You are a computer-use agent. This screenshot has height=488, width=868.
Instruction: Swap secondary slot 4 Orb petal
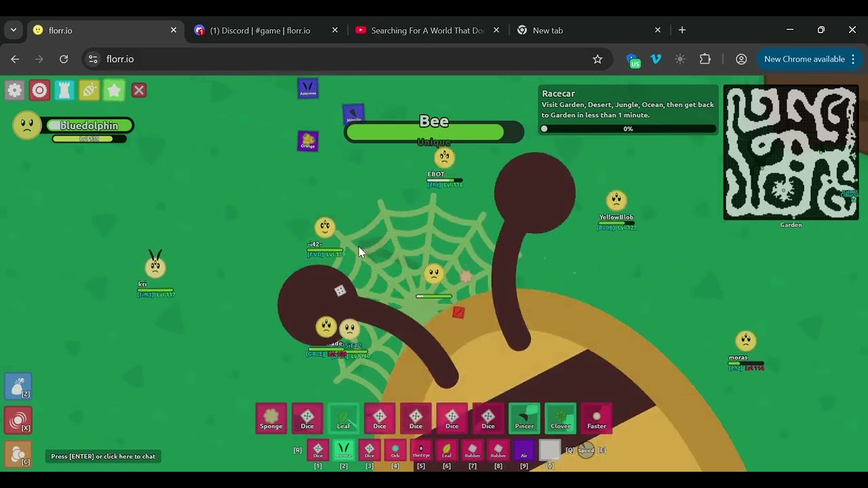(x=395, y=449)
